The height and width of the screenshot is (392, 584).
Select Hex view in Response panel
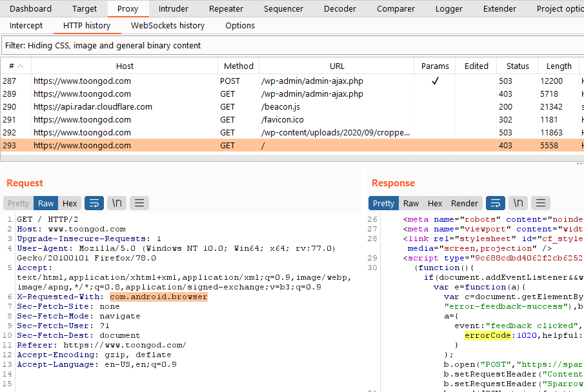click(x=435, y=203)
